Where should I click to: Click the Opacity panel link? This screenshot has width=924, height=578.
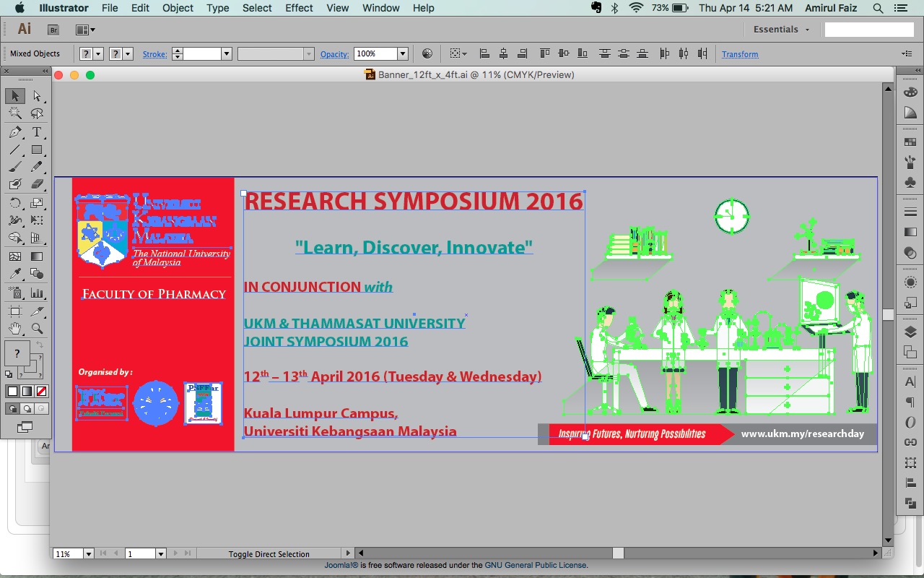(x=334, y=54)
